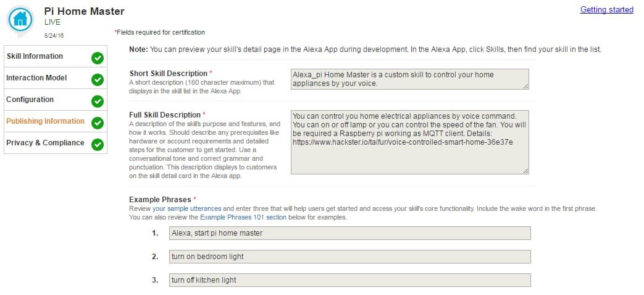
Task: Open the Getting started link
Action: 606,10
